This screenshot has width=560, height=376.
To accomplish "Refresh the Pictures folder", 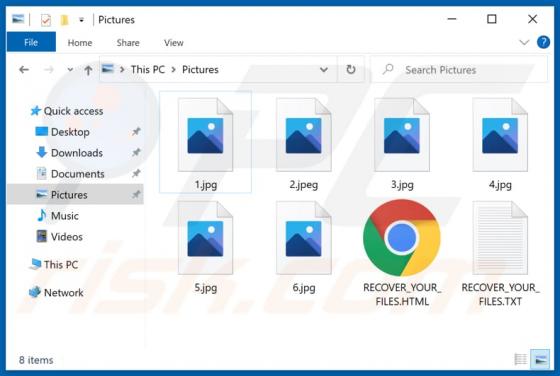I will (x=351, y=69).
